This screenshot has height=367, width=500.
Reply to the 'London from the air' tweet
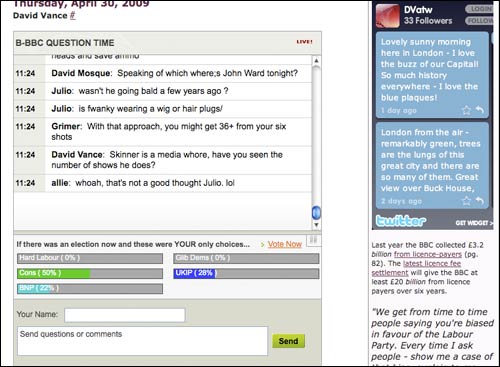[479, 200]
